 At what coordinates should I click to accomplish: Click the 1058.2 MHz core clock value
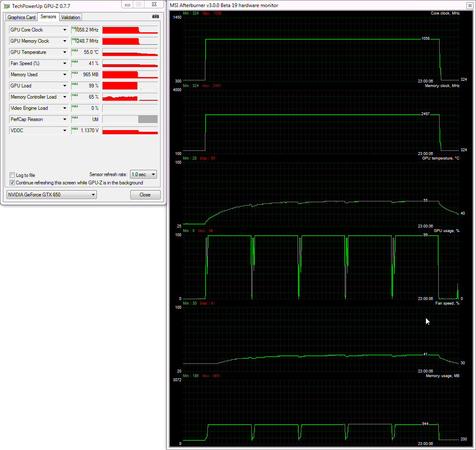click(86, 30)
